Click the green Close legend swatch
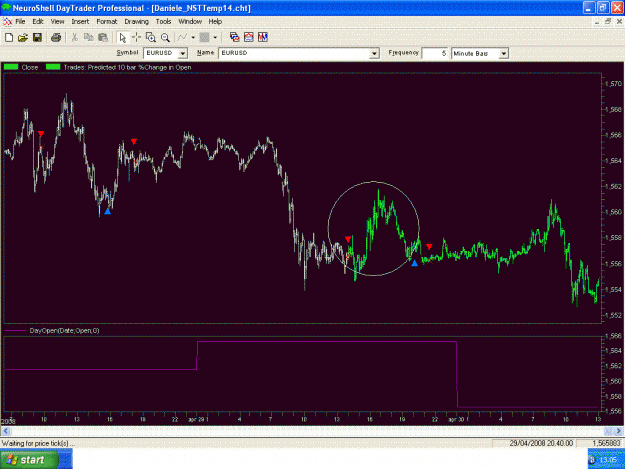 click(x=11, y=67)
